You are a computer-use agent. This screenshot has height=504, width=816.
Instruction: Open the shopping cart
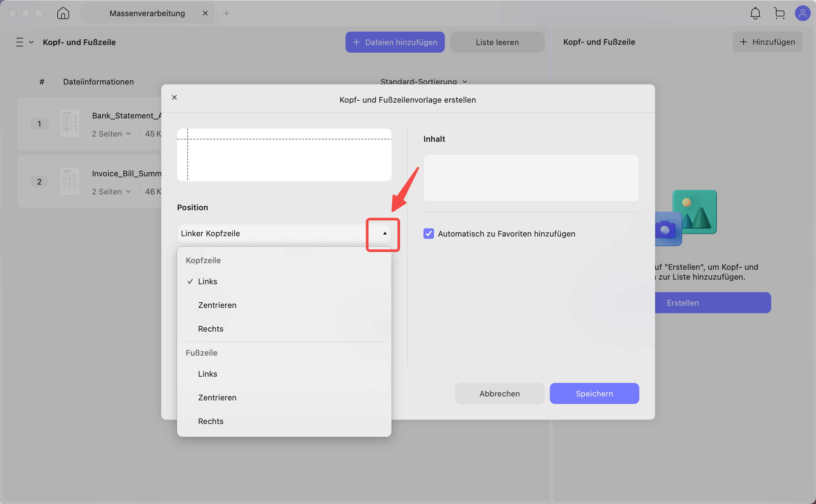tap(779, 13)
